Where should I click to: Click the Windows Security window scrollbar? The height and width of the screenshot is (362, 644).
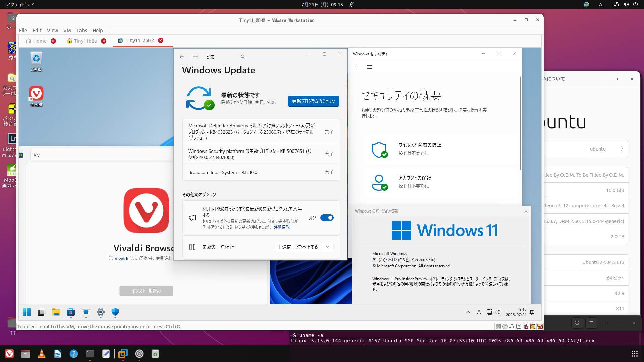[x=520, y=123]
